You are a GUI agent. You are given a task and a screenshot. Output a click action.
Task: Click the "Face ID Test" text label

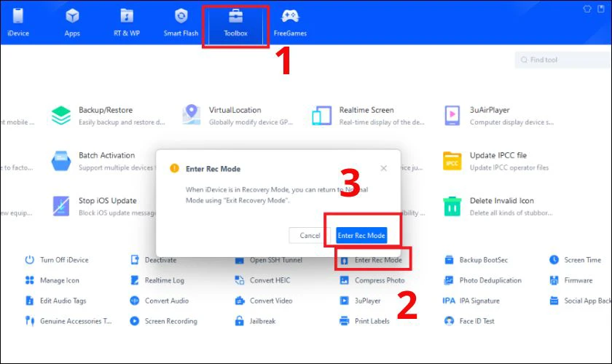pyautogui.click(x=476, y=321)
